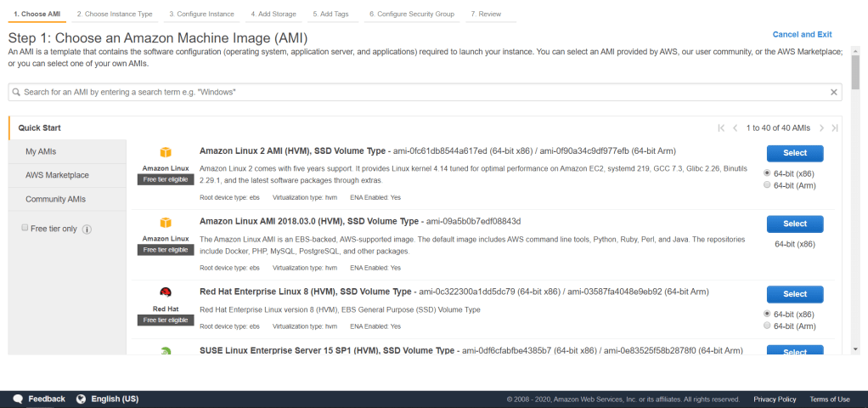Viewport: 868px width, 408px height.
Task: Click the Free tier only info icon
Action: (x=87, y=229)
